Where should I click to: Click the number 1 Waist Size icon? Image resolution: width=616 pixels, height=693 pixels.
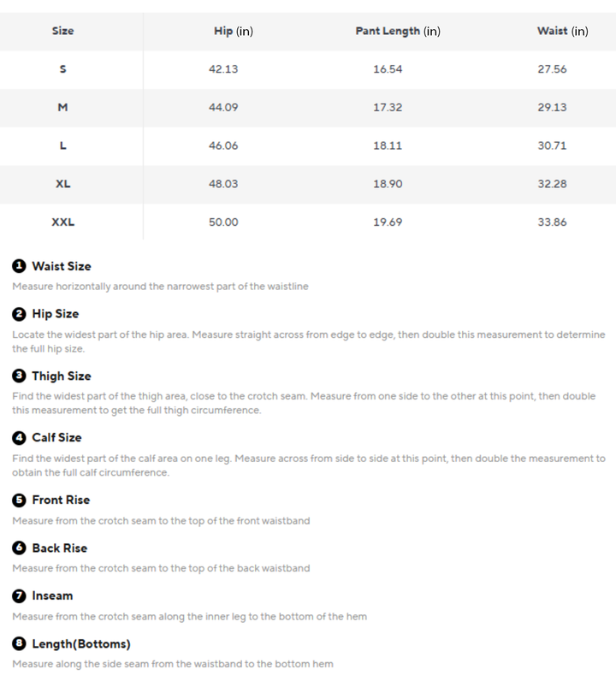pyautogui.click(x=19, y=266)
